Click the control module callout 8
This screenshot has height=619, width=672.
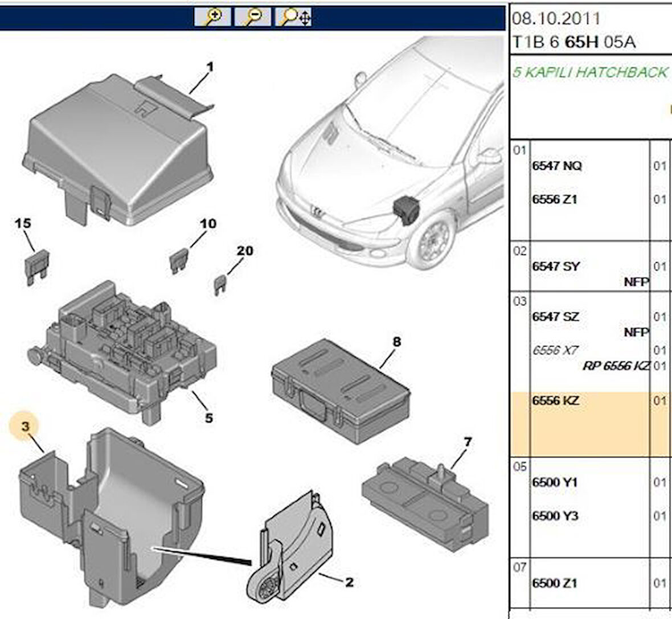coord(396,342)
